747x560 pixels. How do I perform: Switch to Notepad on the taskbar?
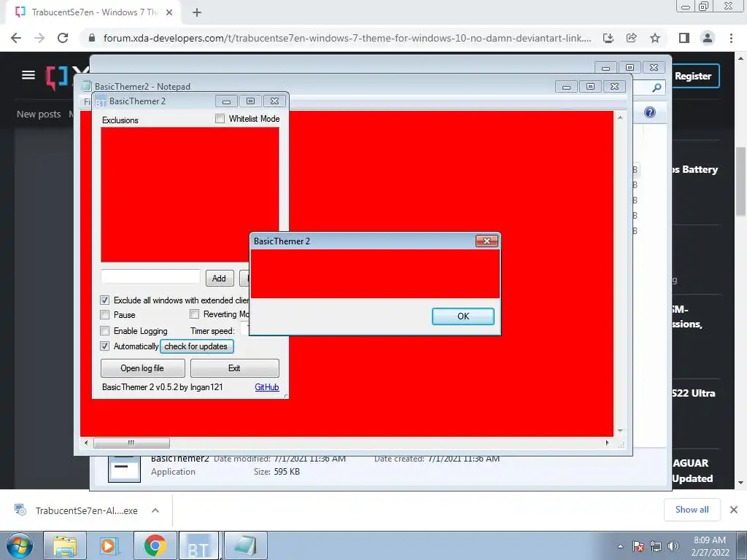click(x=246, y=545)
